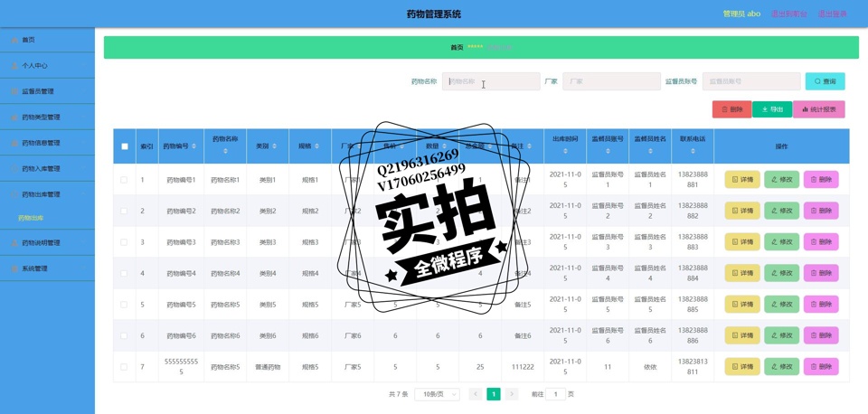868x414 pixels.
Task: Click sort icon on 类别 column header
Action: 275,146
